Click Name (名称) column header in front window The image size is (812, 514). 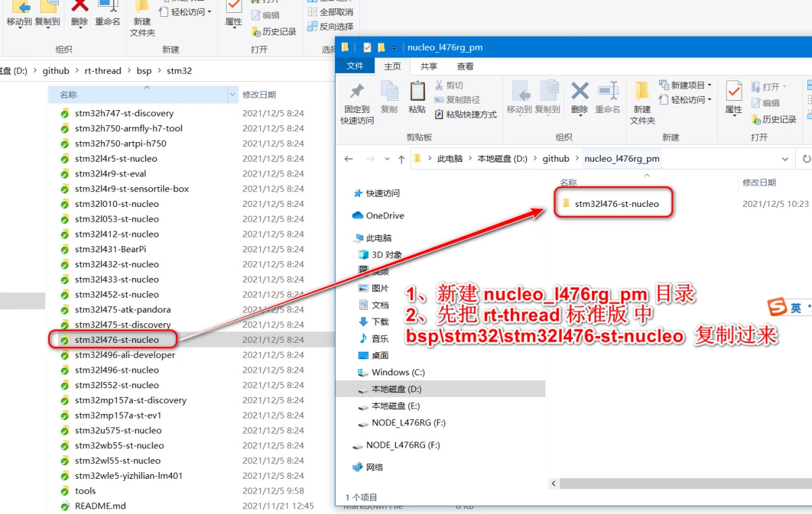[x=568, y=183]
